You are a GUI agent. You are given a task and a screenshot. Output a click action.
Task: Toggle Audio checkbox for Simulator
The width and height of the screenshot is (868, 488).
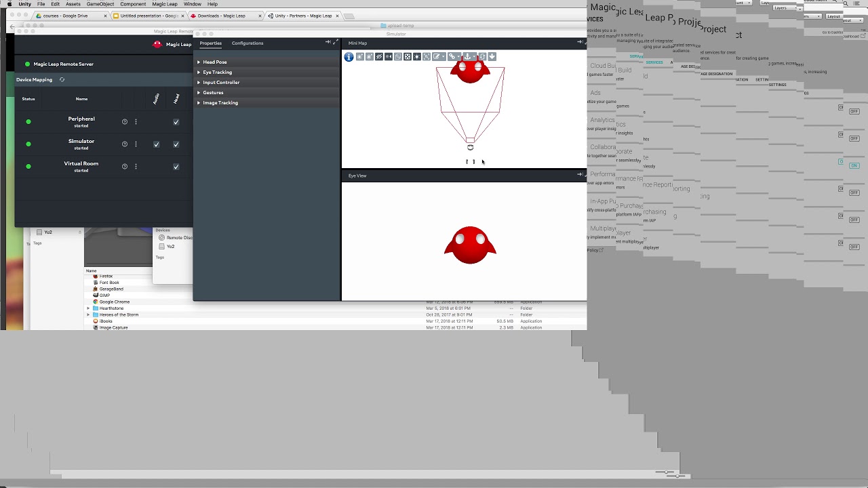157,144
